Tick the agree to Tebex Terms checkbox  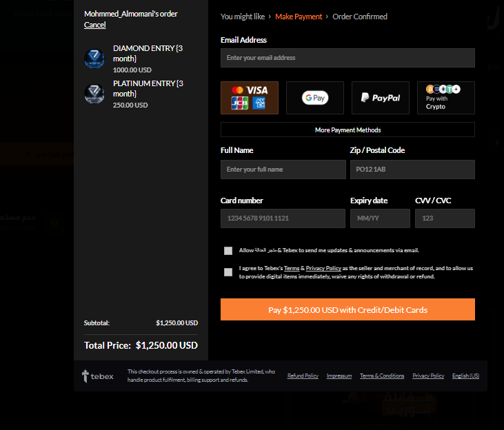(x=228, y=272)
